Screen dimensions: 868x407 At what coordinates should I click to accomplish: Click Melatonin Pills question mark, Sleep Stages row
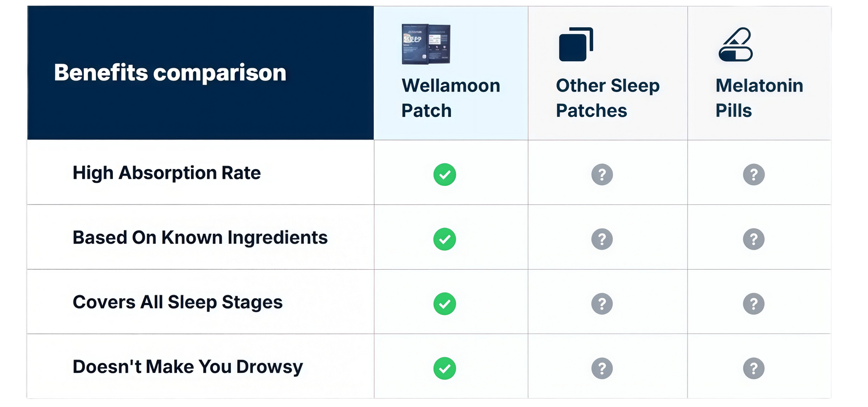(753, 303)
